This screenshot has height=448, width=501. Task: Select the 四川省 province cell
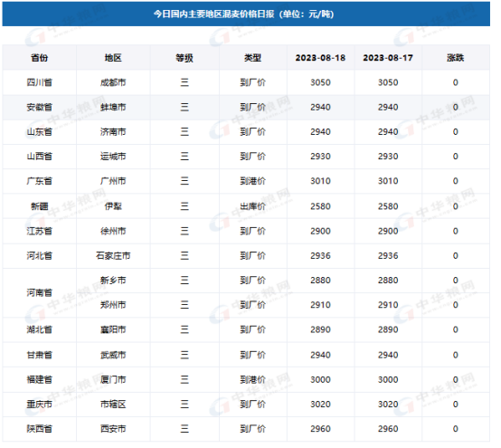pos(39,82)
